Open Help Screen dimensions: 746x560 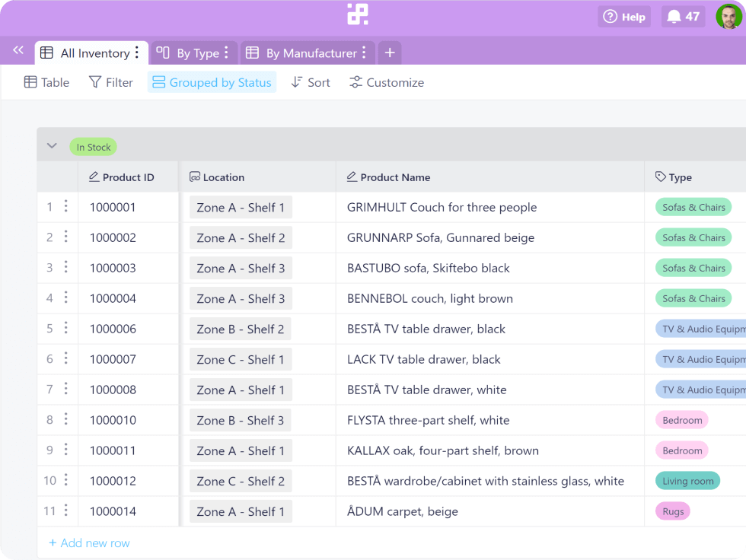(624, 17)
